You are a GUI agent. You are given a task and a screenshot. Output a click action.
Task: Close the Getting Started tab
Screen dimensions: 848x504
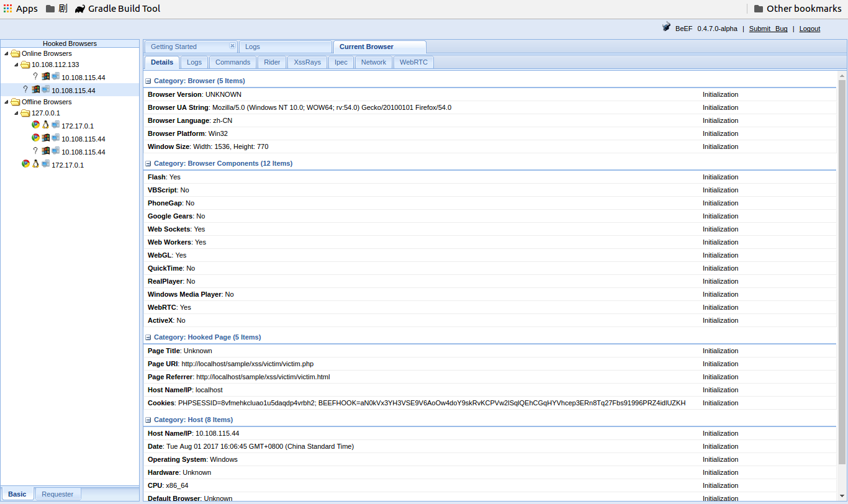232,46
